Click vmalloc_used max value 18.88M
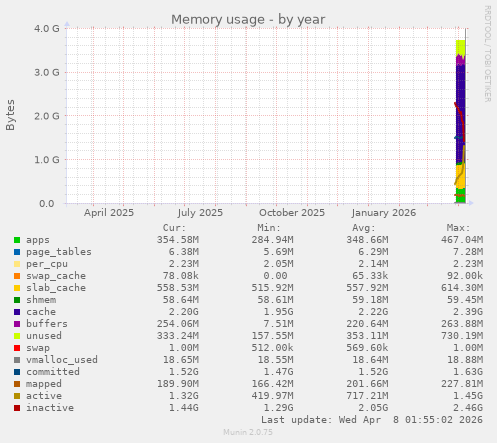Screen dimensions: 497x443 [x=465, y=360]
